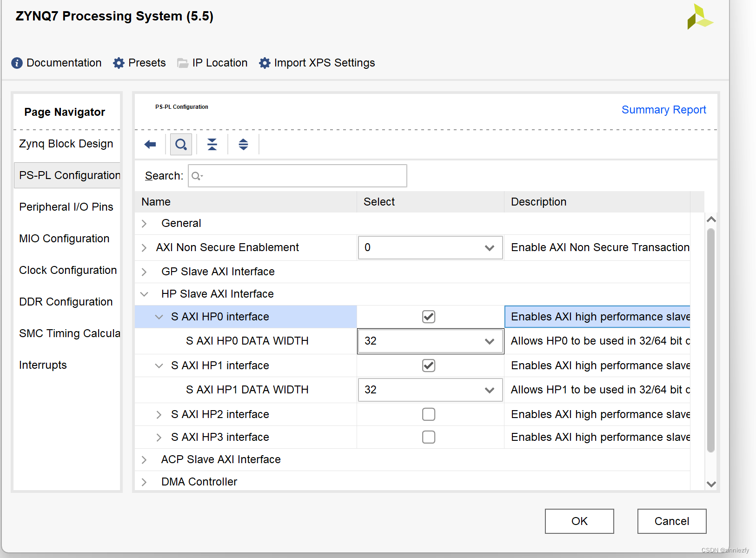Screen dimensions: 756x558
Task: Uncheck the S AXI HP1 interface checkbox
Action: pyautogui.click(x=428, y=365)
